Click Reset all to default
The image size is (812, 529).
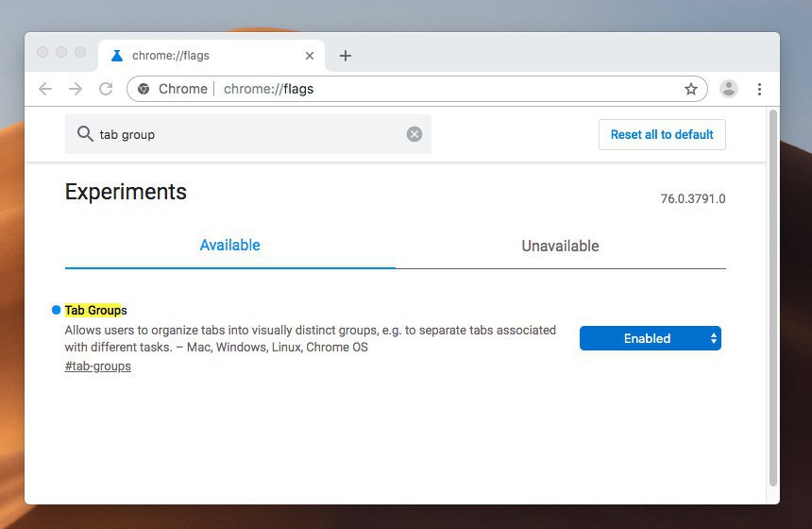662,135
